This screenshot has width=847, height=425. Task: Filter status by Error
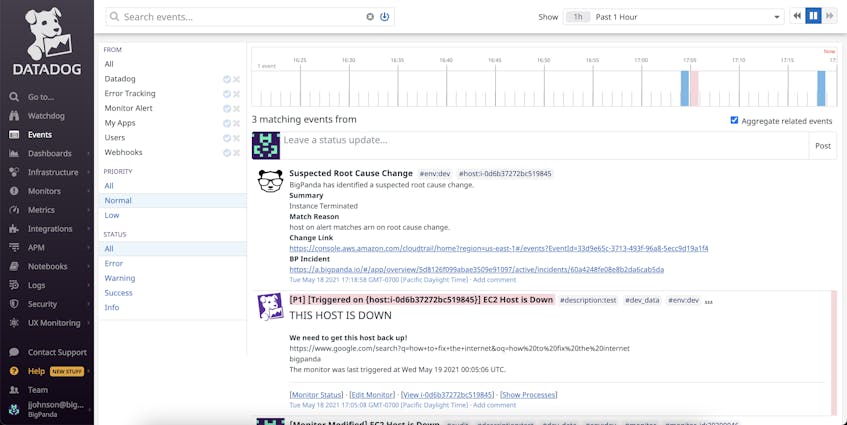(x=113, y=264)
